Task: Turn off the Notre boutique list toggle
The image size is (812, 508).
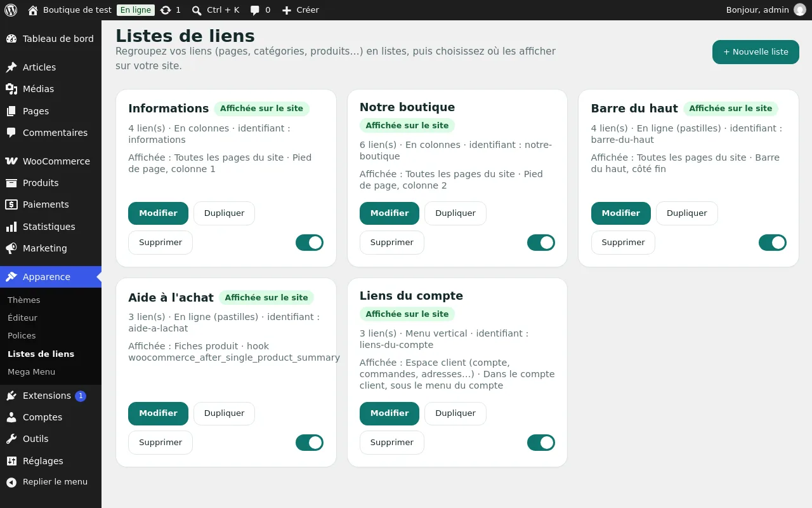Action: tap(541, 243)
